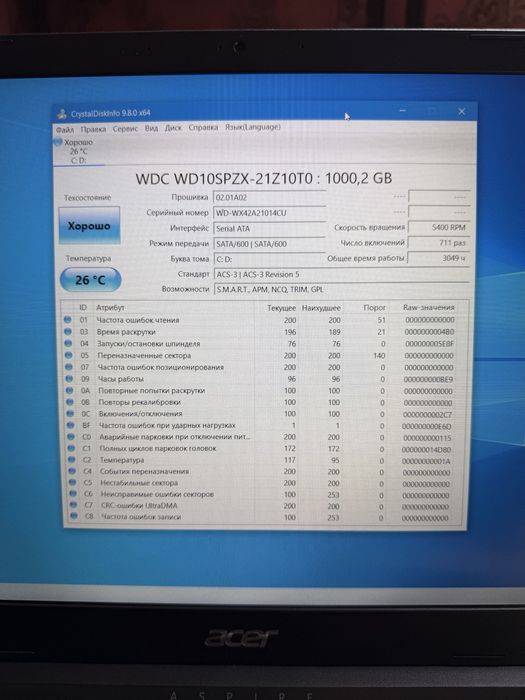Click status dot for attribute C1 head parks
525x700 pixels.
(x=71, y=448)
